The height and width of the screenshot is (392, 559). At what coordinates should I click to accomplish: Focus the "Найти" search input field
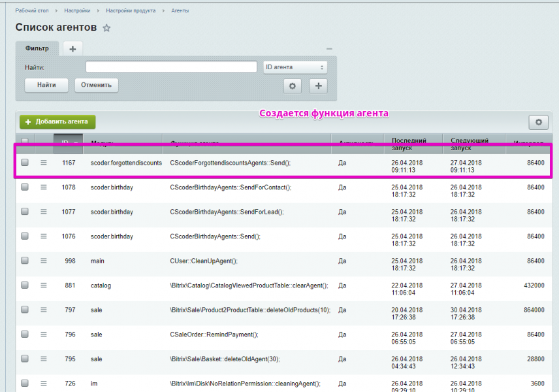171,67
